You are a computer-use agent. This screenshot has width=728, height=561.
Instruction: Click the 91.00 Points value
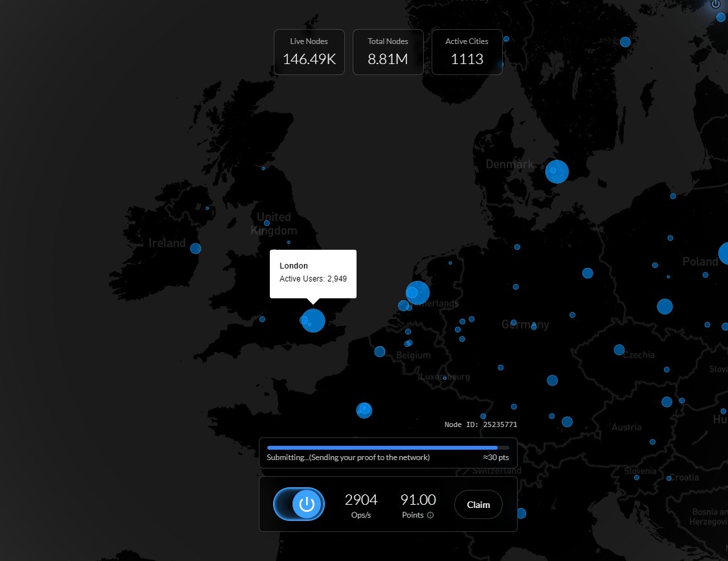click(418, 500)
